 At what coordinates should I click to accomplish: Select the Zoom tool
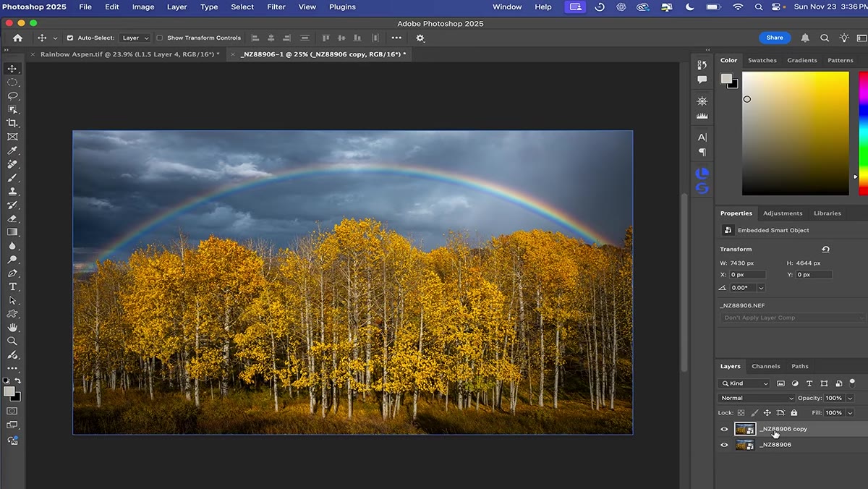(x=12, y=341)
